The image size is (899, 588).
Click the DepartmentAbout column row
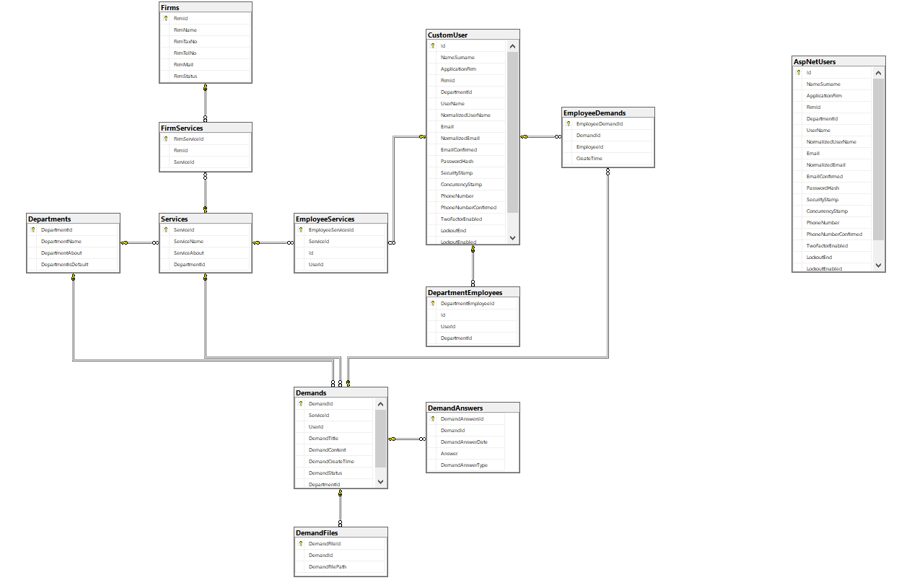coord(73,253)
